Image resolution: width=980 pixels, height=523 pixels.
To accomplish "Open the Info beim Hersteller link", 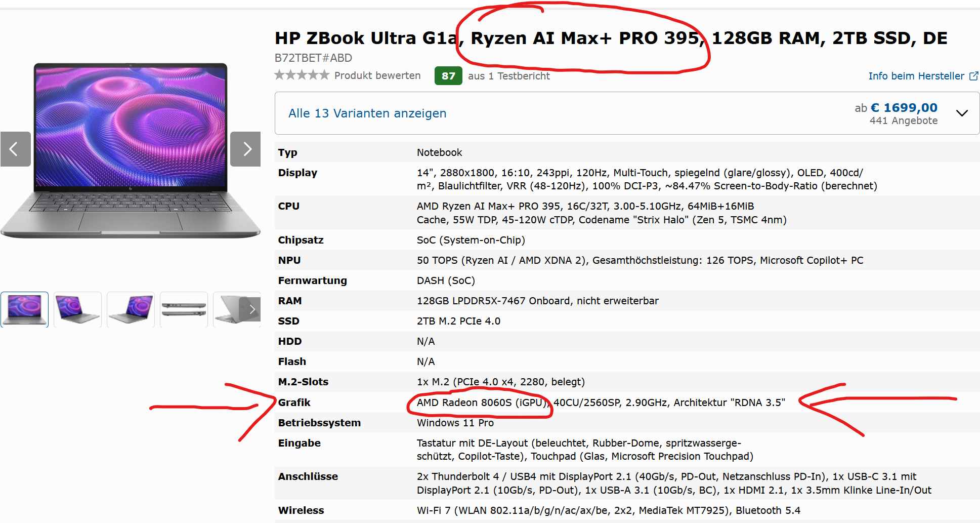I will pos(916,76).
